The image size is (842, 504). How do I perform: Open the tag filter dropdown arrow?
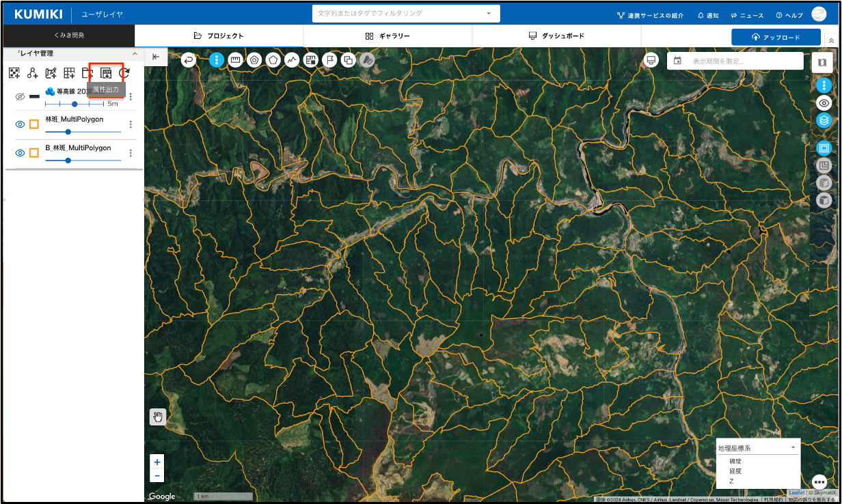coord(489,14)
